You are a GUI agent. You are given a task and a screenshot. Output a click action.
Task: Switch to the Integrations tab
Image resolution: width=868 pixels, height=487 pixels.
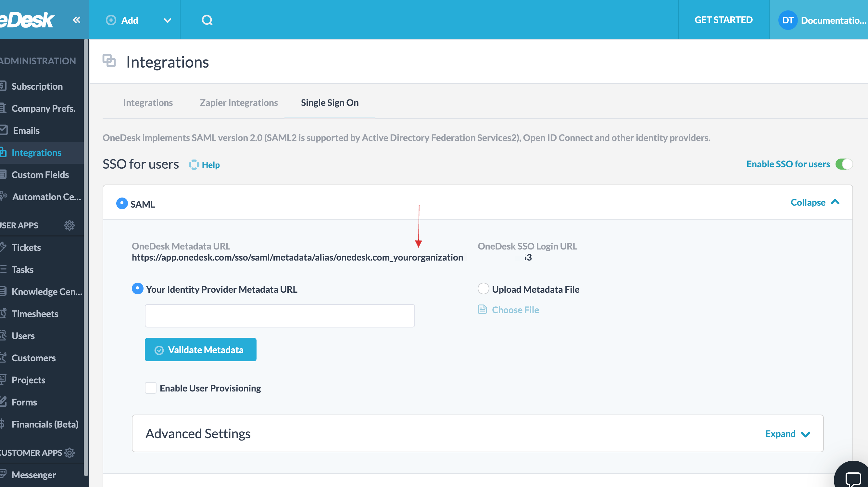(148, 102)
